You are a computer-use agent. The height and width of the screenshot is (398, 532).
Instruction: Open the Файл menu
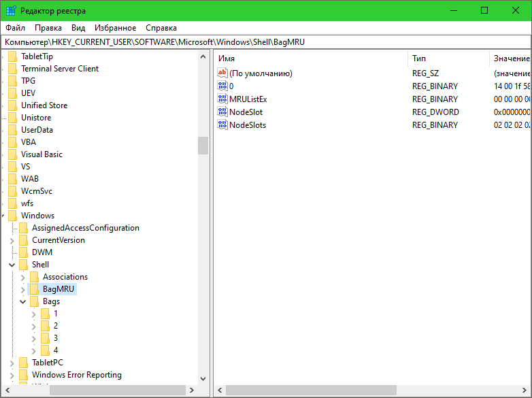pos(15,28)
